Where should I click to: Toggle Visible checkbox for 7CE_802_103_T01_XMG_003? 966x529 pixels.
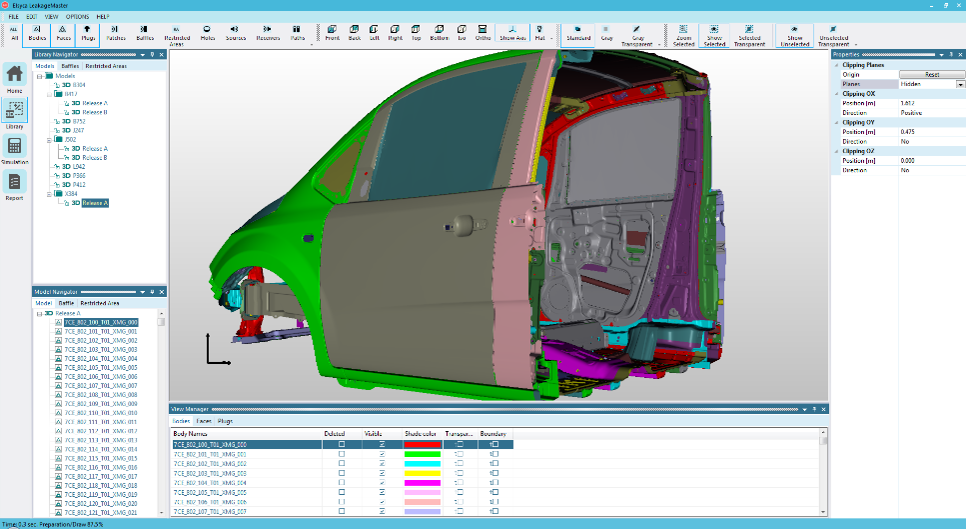[x=381, y=474]
